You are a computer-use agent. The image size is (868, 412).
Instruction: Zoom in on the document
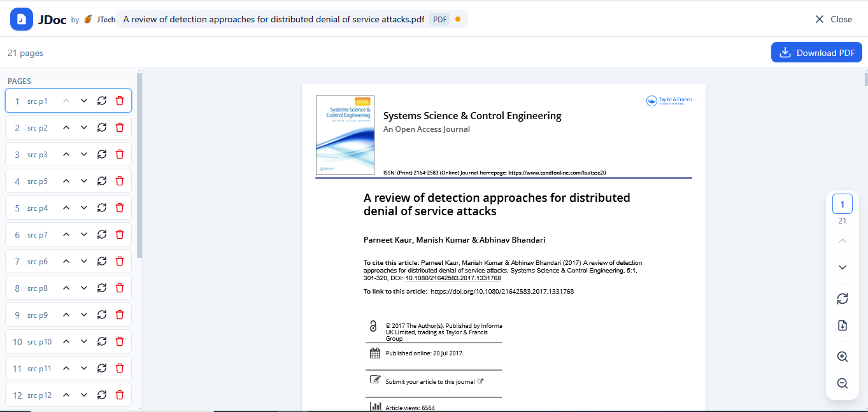[x=843, y=357]
